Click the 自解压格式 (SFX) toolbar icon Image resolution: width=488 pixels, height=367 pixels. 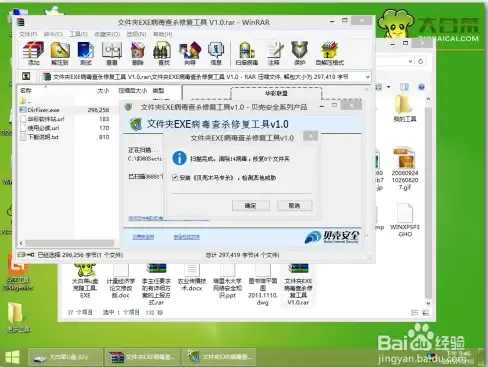(x=330, y=53)
